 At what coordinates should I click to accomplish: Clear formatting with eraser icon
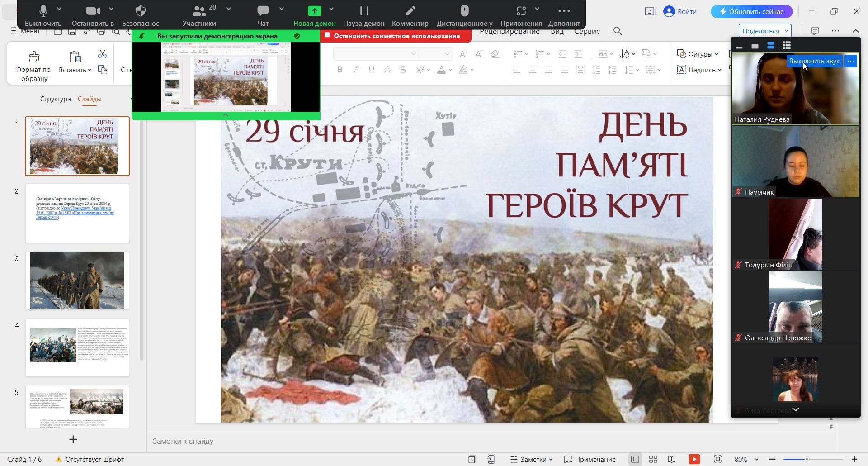click(x=495, y=54)
